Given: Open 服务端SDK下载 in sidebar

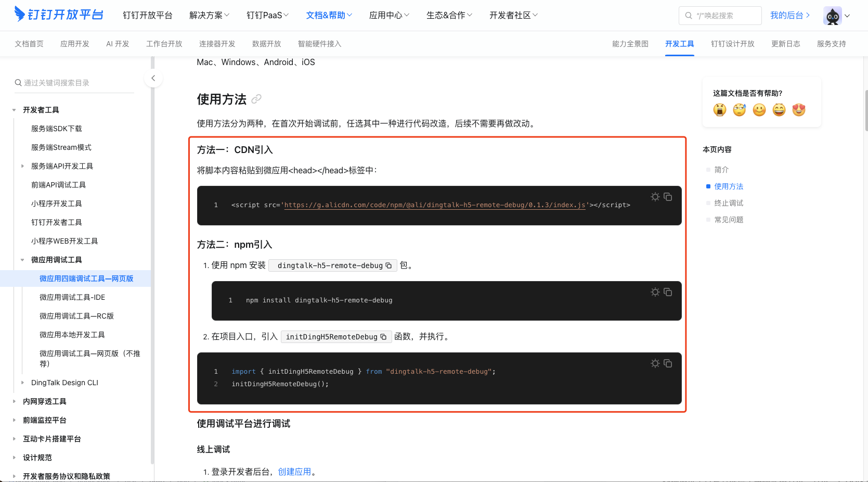Looking at the screenshot, I should tap(57, 129).
